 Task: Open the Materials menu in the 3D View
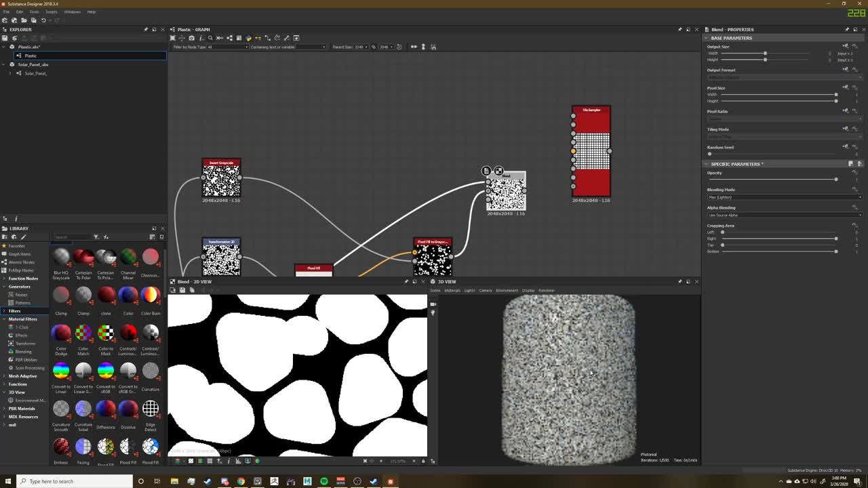pos(452,290)
